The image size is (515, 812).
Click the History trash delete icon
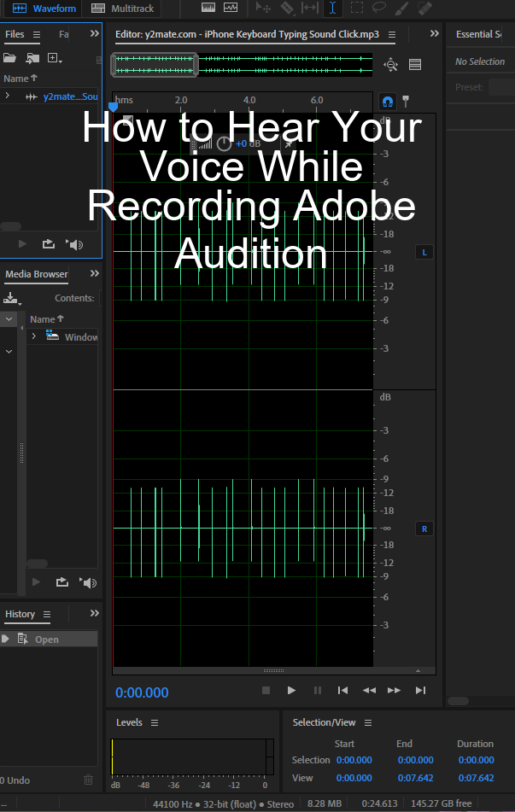coord(88,780)
